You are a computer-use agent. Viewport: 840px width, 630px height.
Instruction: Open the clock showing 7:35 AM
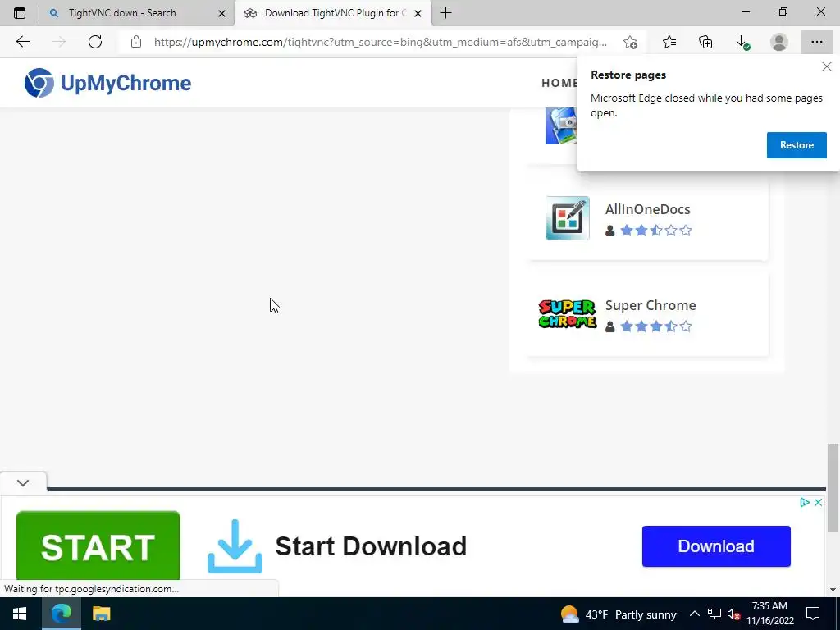[x=769, y=614]
